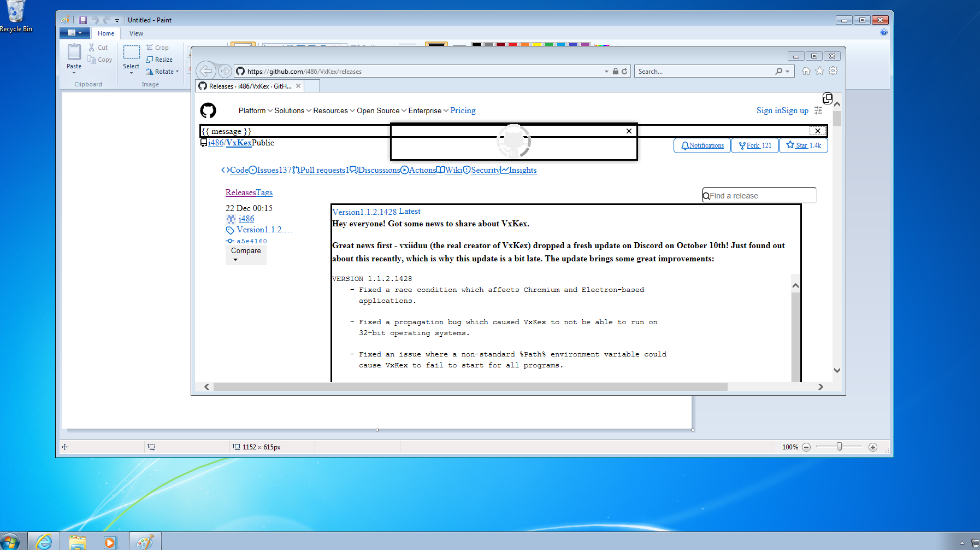Click the Internet Explorer taskbar icon
The image size is (980, 550).
(x=44, y=542)
